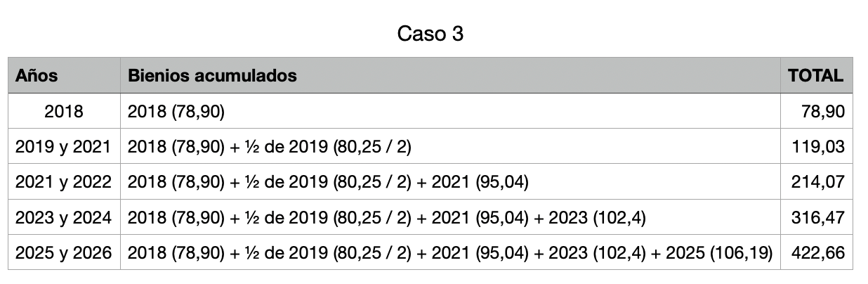The width and height of the screenshot is (868, 284).
Task: Click the total value 78,90
Action: click(824, 111)
